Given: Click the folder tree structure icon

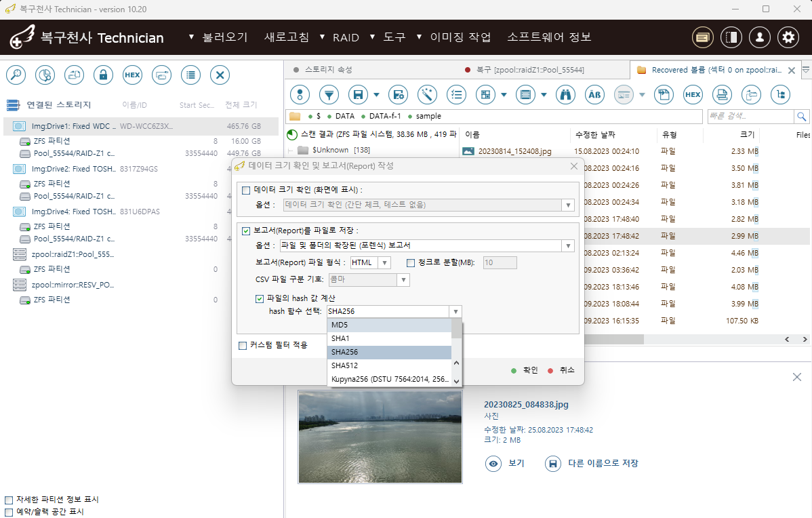Looking at the screenshot, I should click(x=780, y=95).
